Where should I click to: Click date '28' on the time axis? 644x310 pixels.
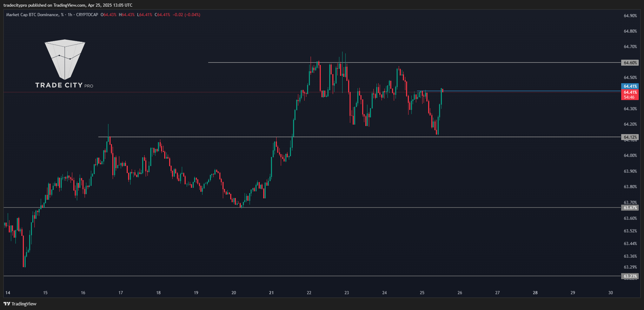(535, 293)
